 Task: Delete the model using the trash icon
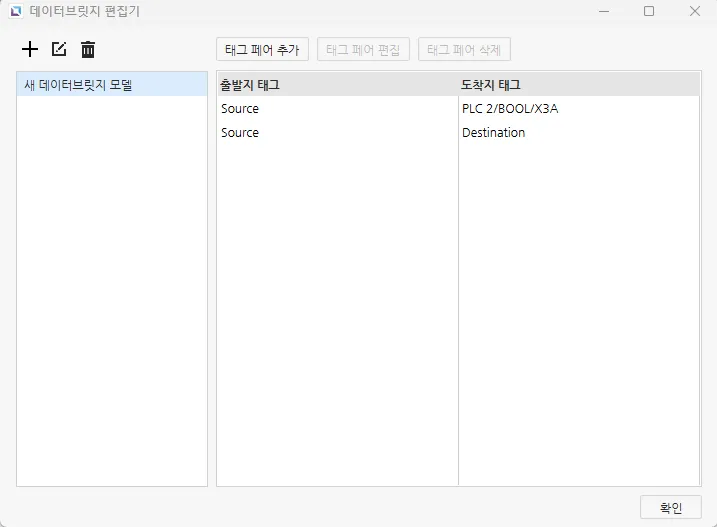point(88,49)
